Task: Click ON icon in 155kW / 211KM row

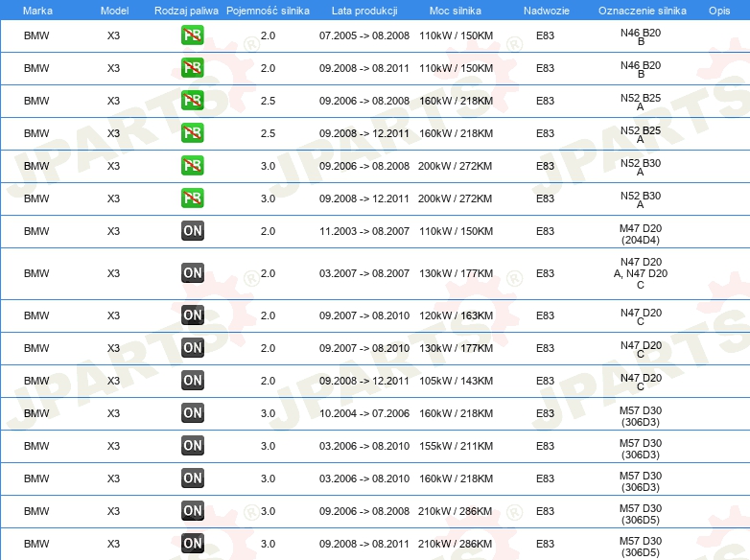Action: pos(192,445)
